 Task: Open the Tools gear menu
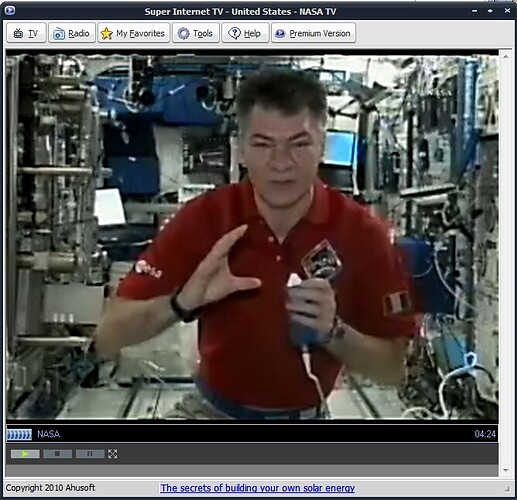coord(196,33)
